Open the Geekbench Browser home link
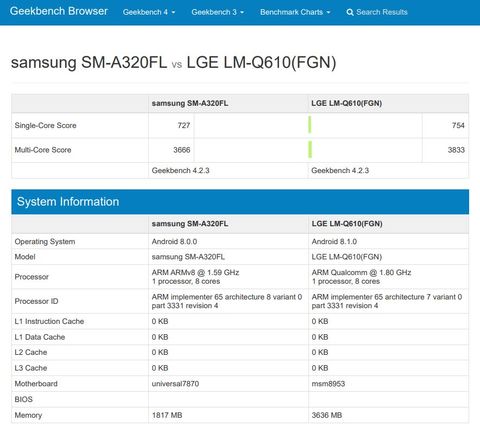The height and width of the screenshot is (427, 480). point(59,11)
